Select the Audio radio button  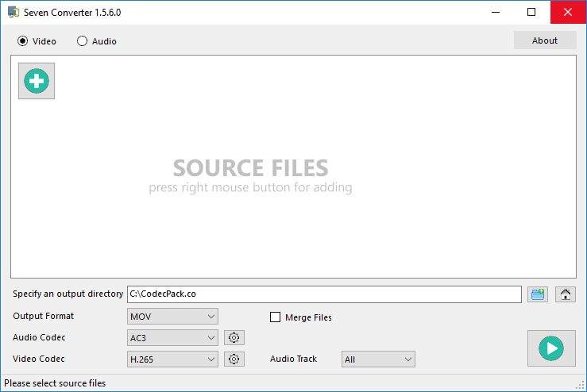(83, 41)
